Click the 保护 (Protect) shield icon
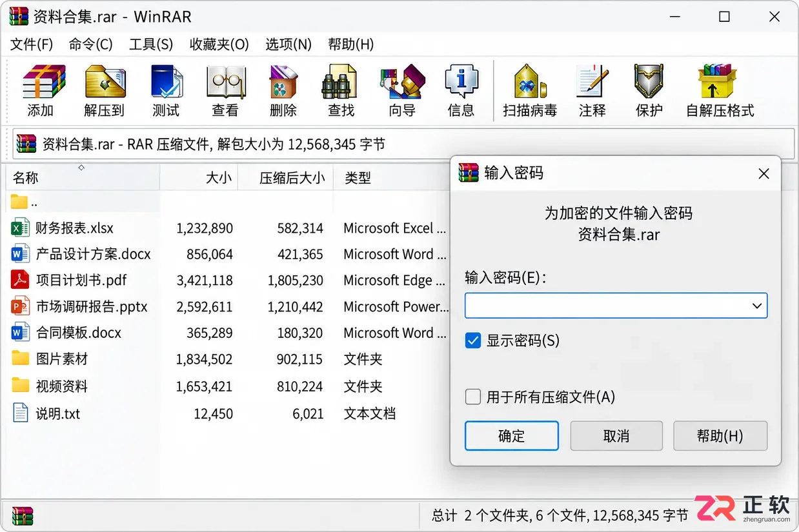Image resolution: width=799 pixels, height=532 pixels. coord(649,82)
